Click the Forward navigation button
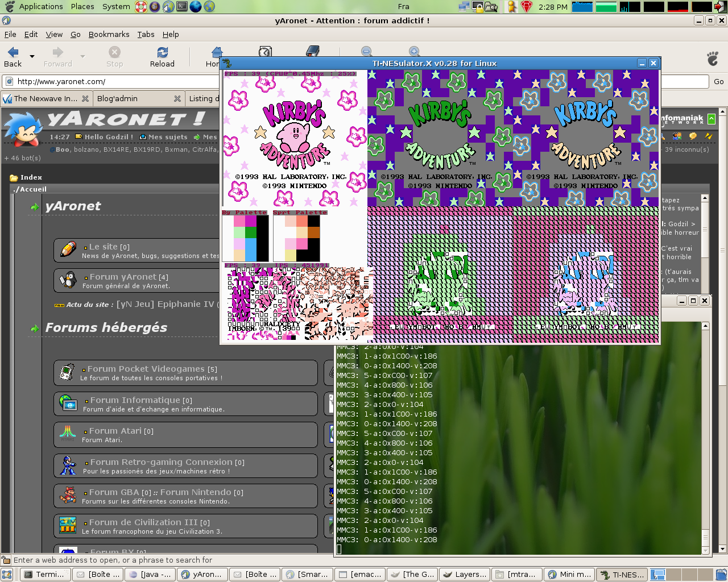Image resolution: width=728 pixels, height=582 pixels. pos(57,57)
